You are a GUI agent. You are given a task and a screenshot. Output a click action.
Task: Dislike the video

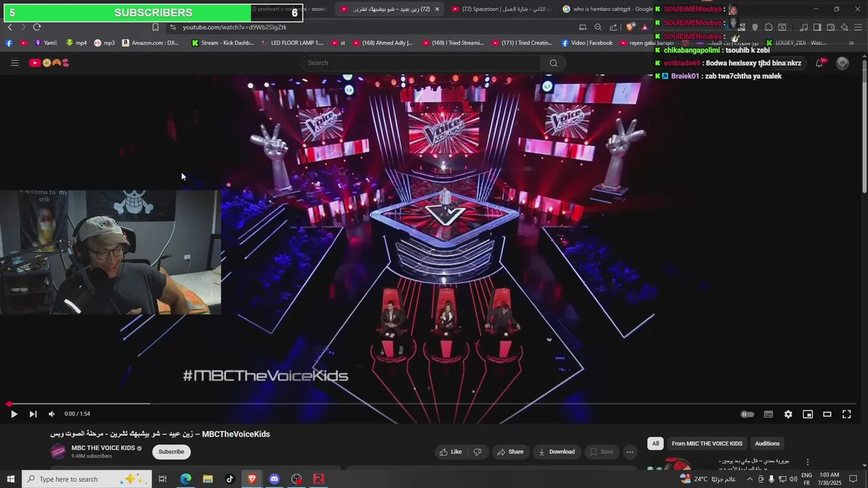pos(477,452)
